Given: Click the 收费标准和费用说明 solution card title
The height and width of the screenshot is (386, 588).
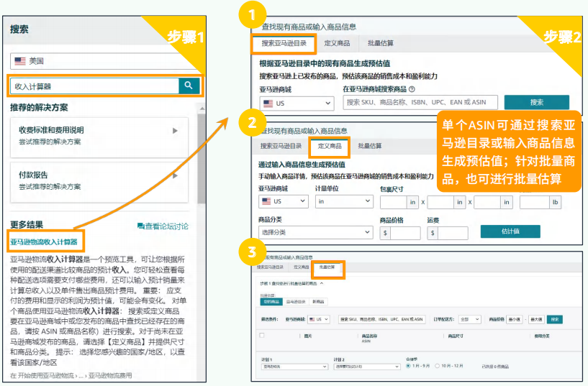Looking at the screenshot, I should pyautogui.click(x=51, y=130).
